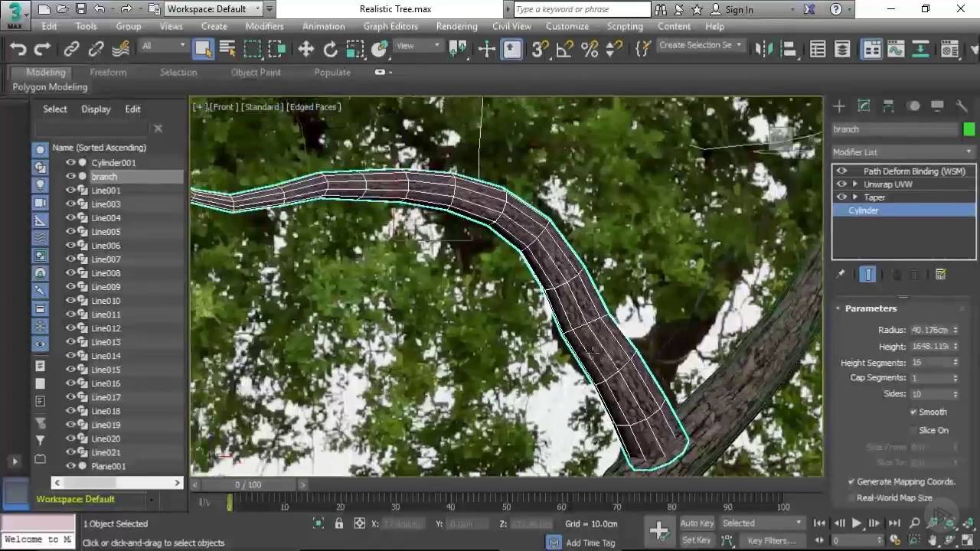Image resolution: width=980 pixels, height=551 pixels.
Task: Play the animation
Action: pos(856,523)
